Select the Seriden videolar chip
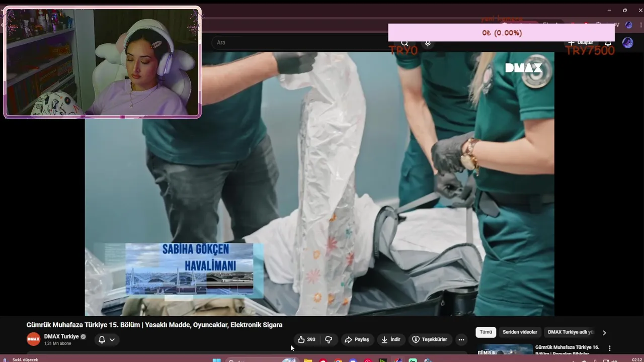The image size is (644, 362). point(520,332)
